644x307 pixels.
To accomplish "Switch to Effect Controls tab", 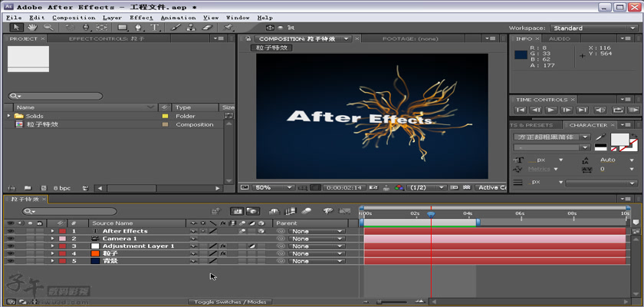I will click(x=106, y=38).
